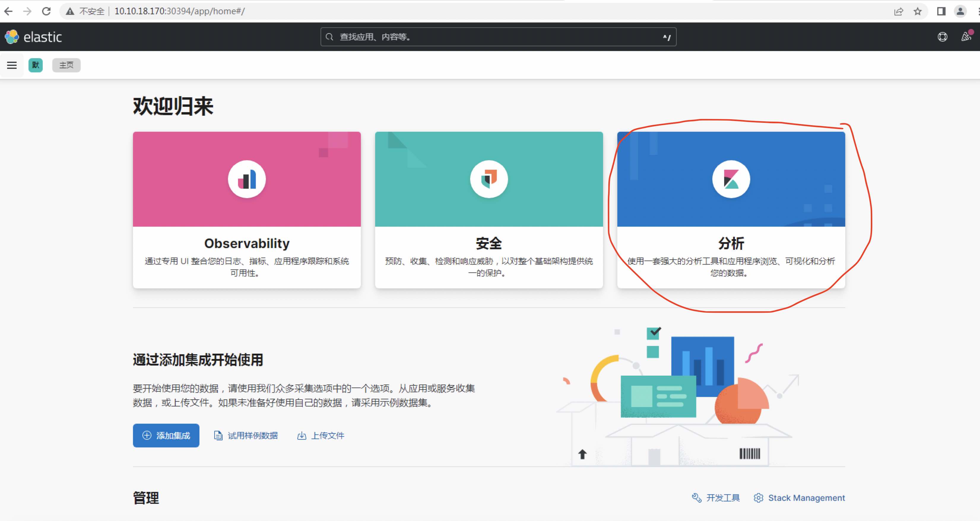Click the browser profile avatar icon
980x521 pixels.
[x=961, y=11]
